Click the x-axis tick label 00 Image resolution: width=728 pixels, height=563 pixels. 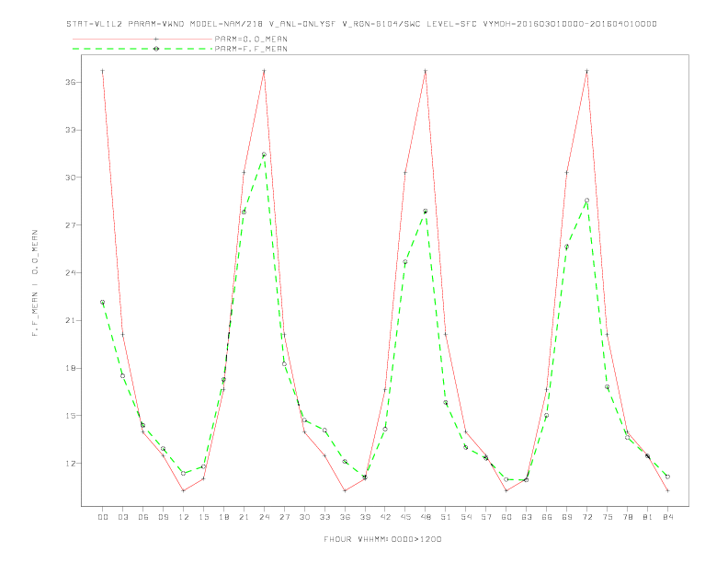tap(103, 517)
